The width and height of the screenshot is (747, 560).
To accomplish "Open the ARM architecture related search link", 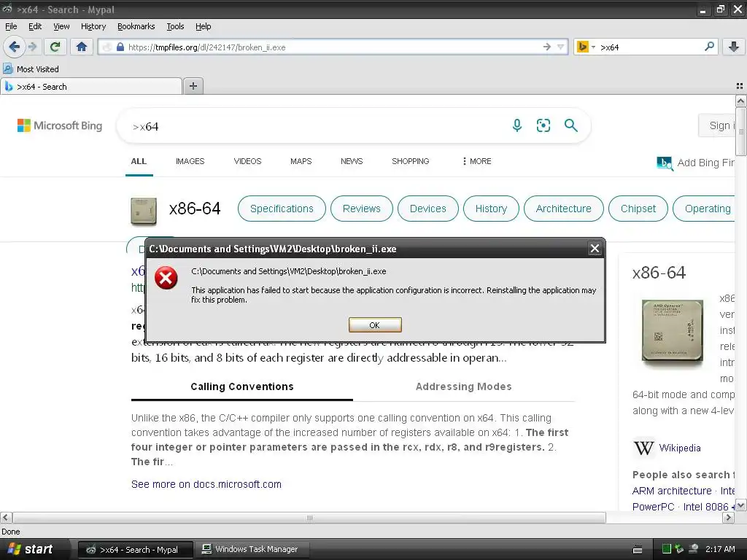I will [672, 491].
